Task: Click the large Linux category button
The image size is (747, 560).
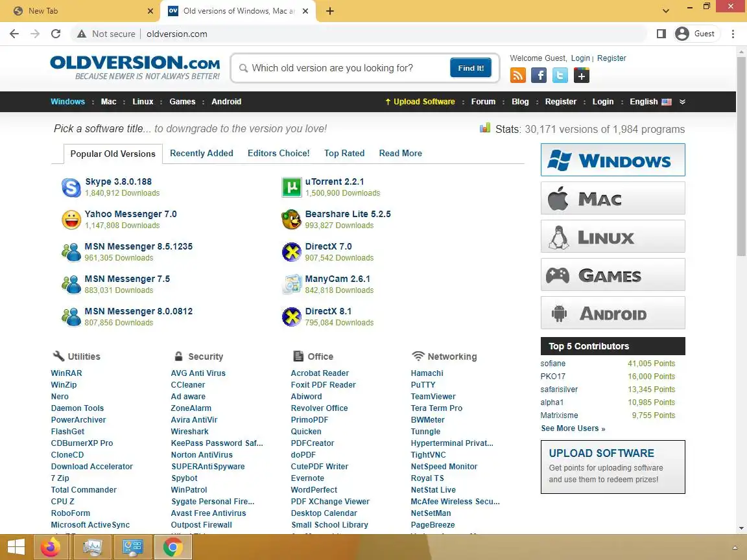Action: coord(613,236)
